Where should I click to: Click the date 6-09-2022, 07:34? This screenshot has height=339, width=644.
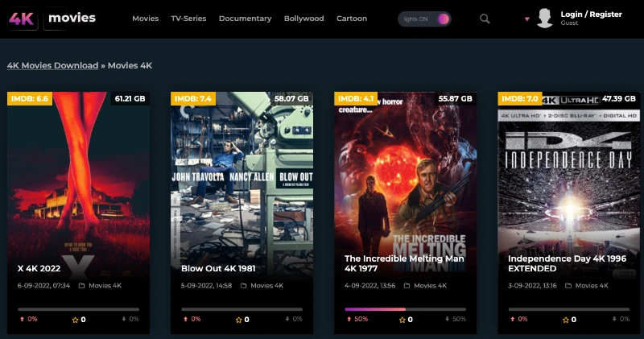coord(43,286)
